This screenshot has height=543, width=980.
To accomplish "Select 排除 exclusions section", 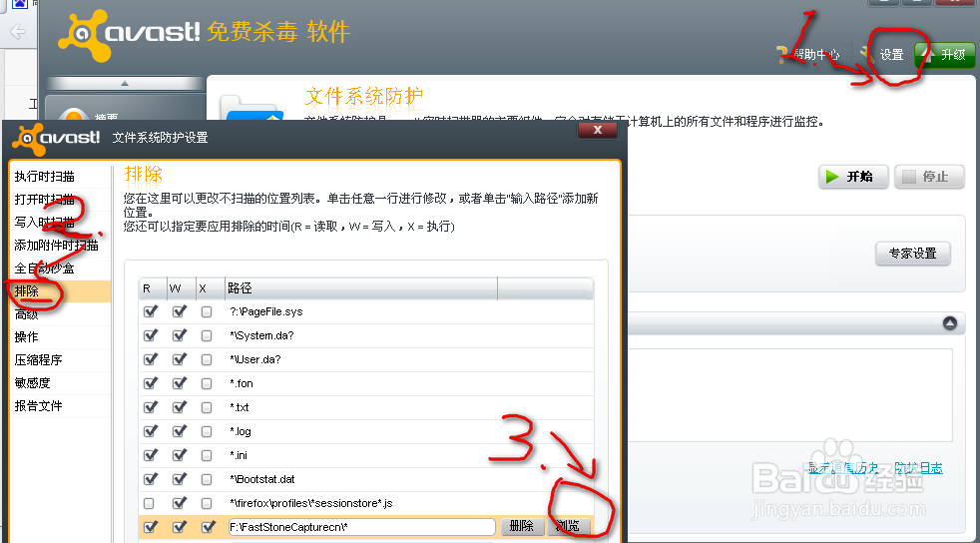I will [60, 291].
